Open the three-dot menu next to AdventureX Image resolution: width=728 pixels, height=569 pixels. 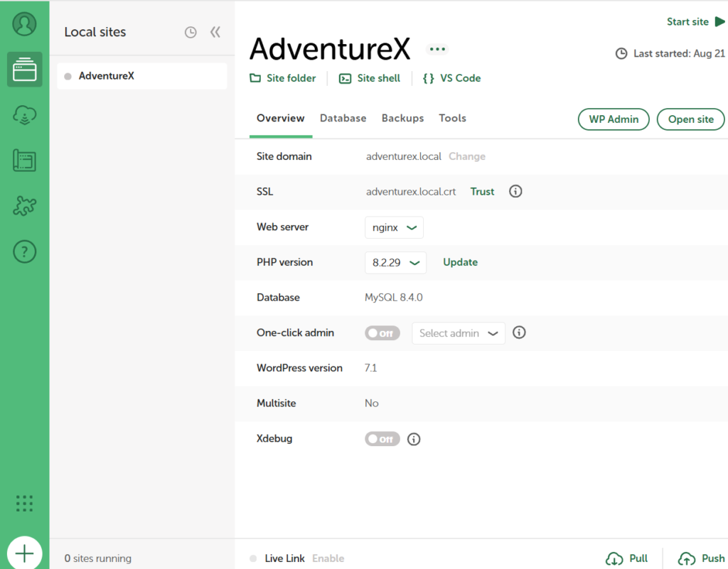(437, 49)
